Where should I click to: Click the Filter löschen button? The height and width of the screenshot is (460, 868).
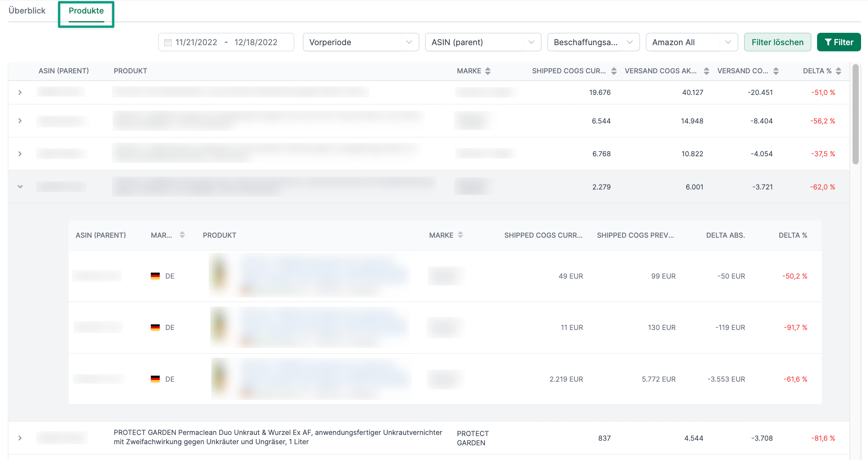pyautogui.click(x=777, y=42)
